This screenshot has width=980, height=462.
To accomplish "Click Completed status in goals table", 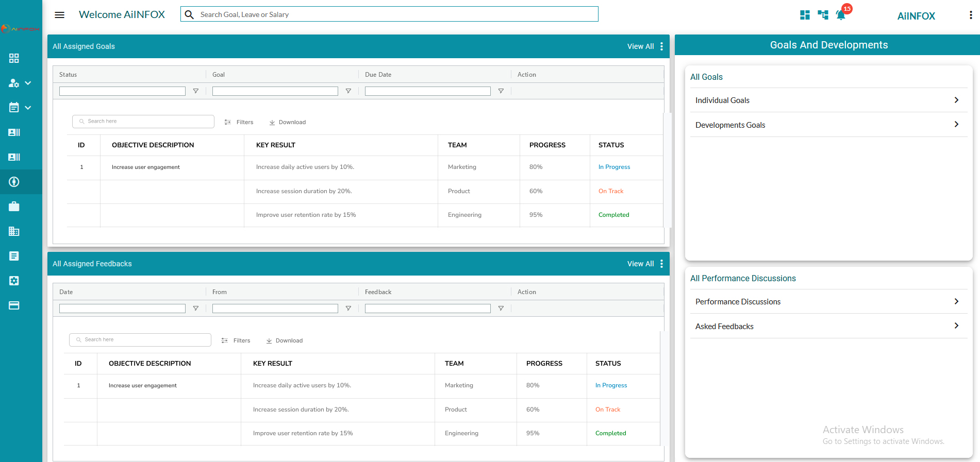I will point(613,215).
